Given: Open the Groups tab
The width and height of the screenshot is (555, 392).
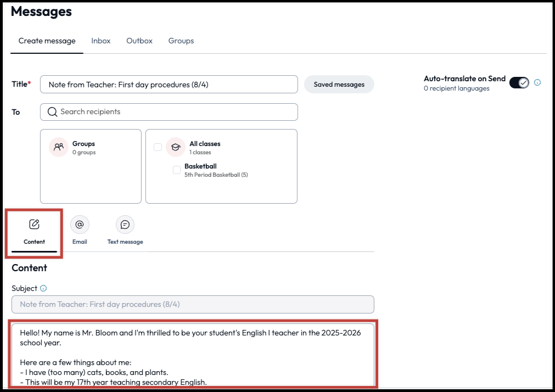Looking at the screenshot, I should click(181, 41).
